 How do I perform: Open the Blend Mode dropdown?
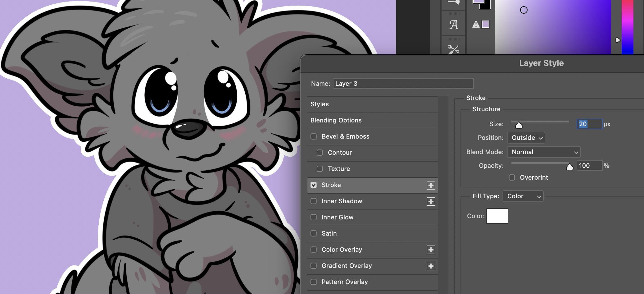point(543,152)
